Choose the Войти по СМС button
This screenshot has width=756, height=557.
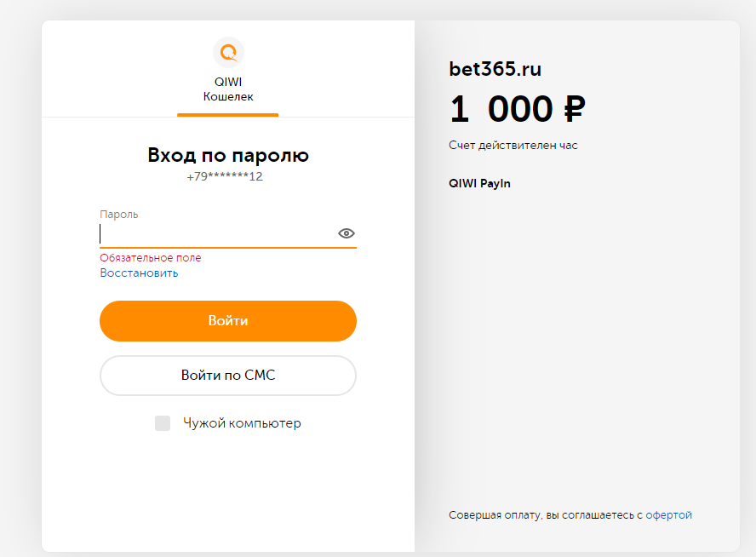tap(228, 376)
